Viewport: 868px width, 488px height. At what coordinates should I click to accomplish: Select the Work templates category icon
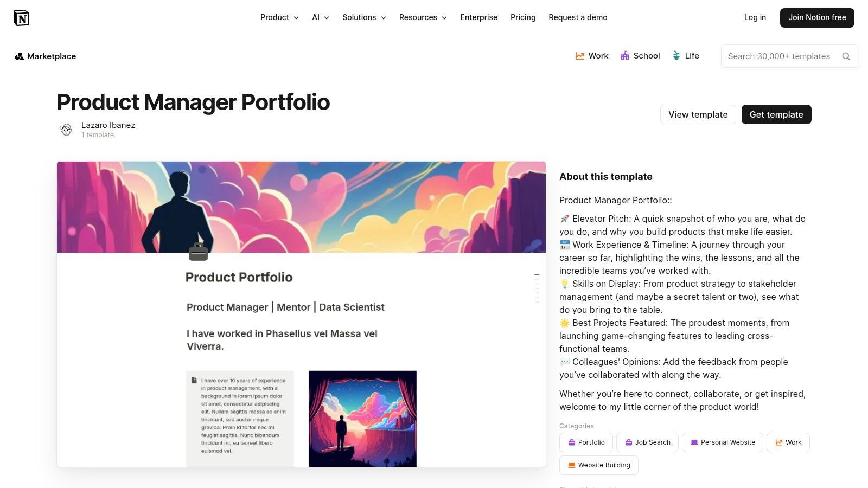(x=579, y=56)
